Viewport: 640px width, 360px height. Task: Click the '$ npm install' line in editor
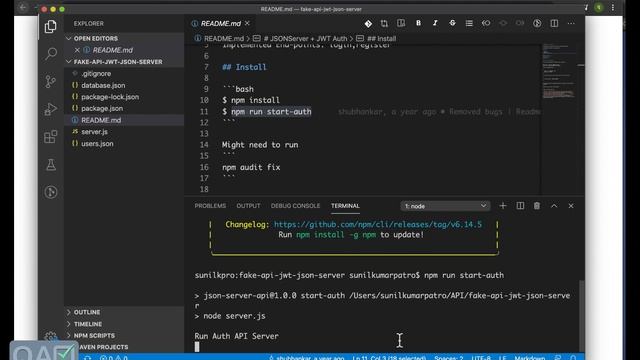coord(251,100)
